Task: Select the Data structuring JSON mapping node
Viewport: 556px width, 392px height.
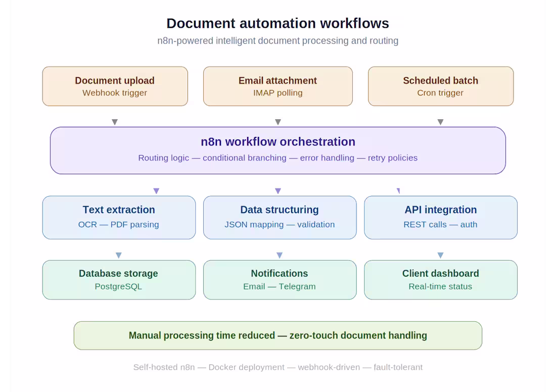Action: pos(280,217)
